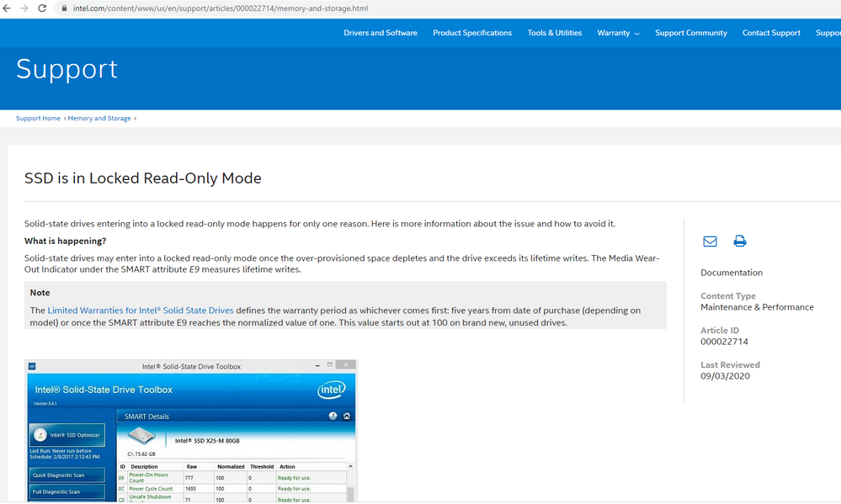
Task: Open Limited Warranties for Intel Solid State Drives link
Action: 141,310
